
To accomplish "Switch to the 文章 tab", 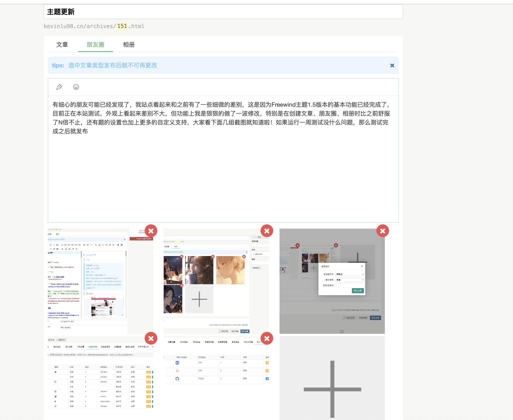I will point(62,45).
